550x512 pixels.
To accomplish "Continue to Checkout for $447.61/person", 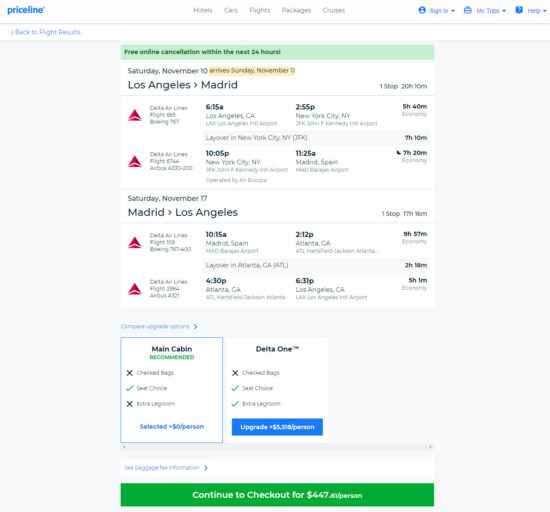I will tap(277, 494).
